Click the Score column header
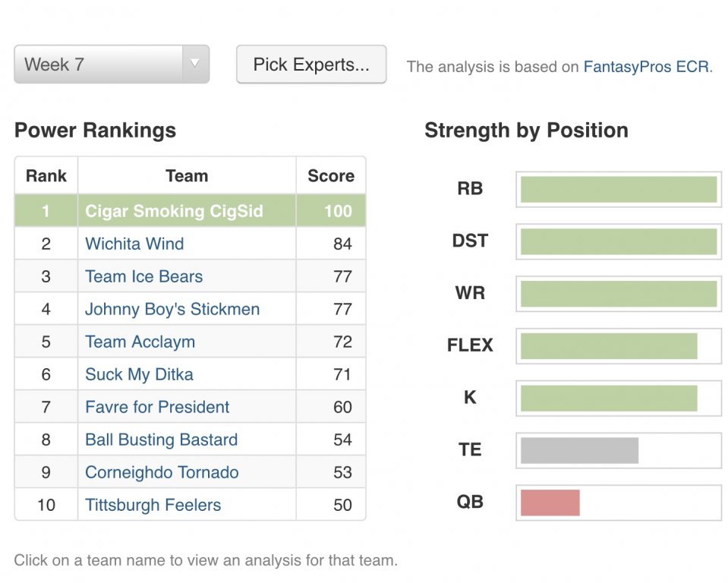This screenshot has width=728, height=583. point(330,176)
